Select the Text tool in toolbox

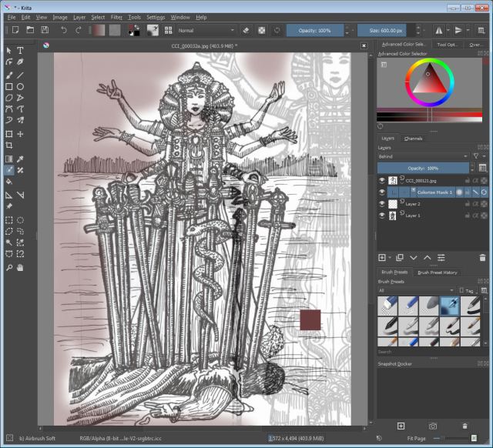[20, 51]
